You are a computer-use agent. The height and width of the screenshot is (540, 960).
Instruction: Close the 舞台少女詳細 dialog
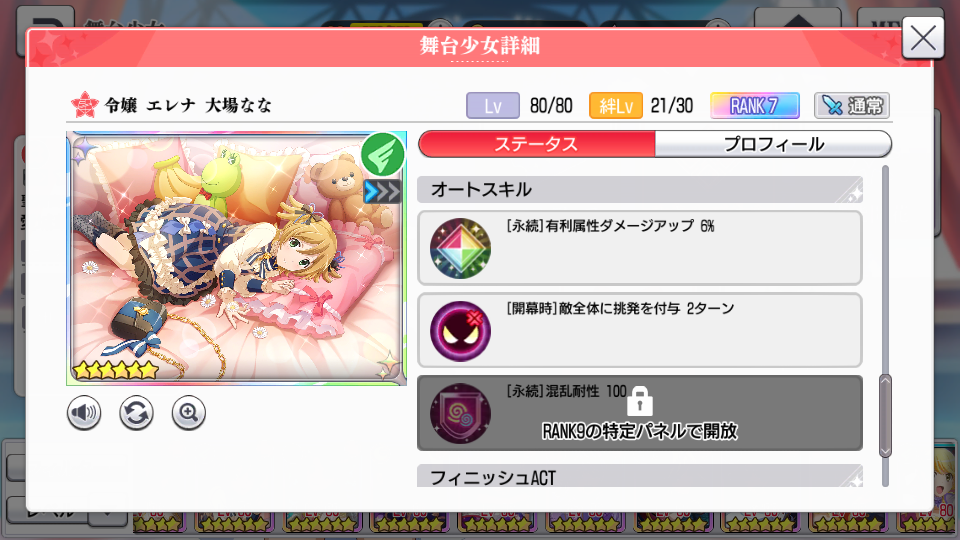pos(923,38)
